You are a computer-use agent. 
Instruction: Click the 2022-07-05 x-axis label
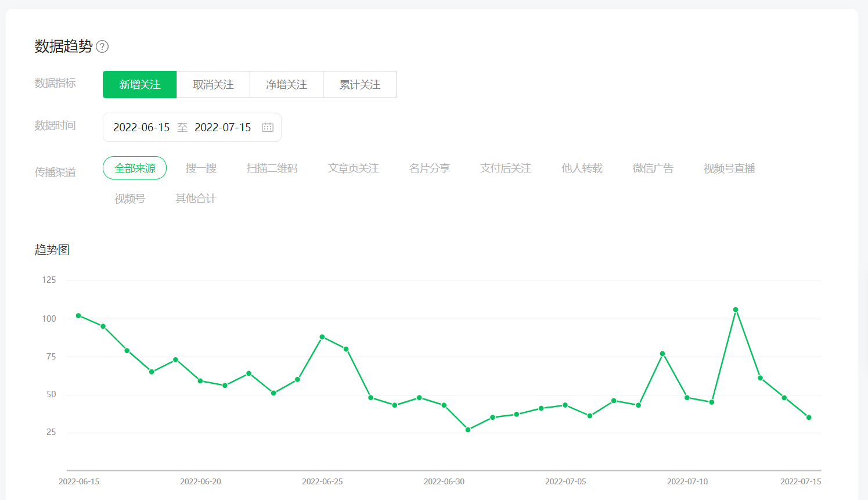(x=566, y=481)
